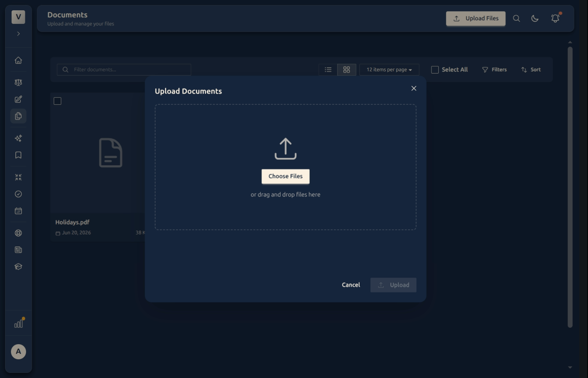Image resolution: width=588 pixels, height=378 pixels.
Task: Open the 12 items per page dropdown
Action: pyautogui.click(x=389, y=69)
